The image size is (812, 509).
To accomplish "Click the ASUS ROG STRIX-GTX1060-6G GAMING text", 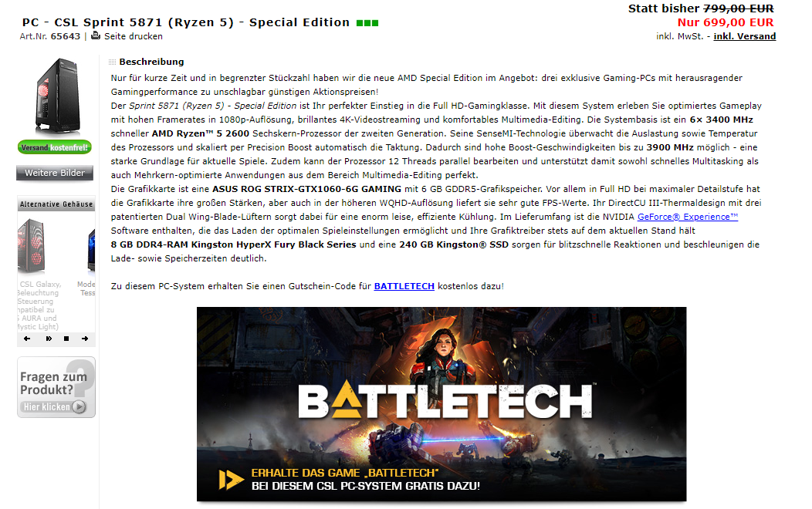I will pos(306,189).
